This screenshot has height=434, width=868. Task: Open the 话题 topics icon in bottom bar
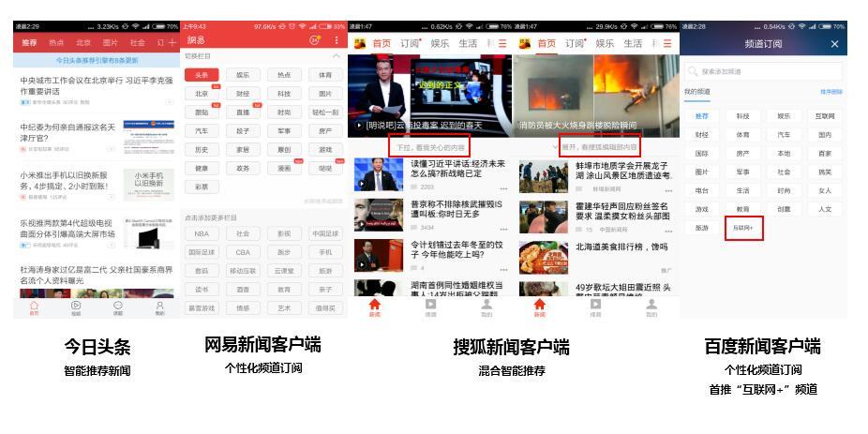118,307
